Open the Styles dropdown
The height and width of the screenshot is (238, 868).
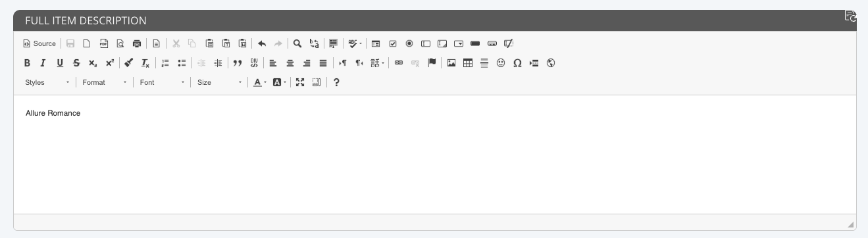point(47,83)
